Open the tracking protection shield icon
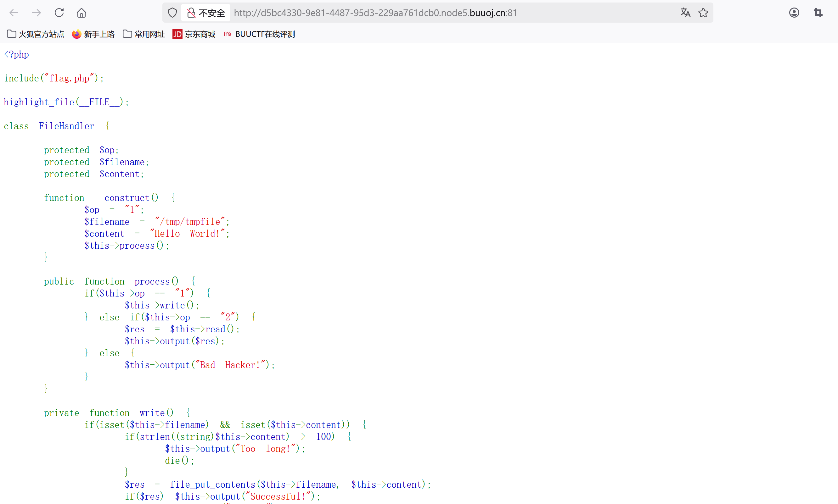The height and width of the screenshot is (504, 838). pyautogui.click(x=173, y=13)
